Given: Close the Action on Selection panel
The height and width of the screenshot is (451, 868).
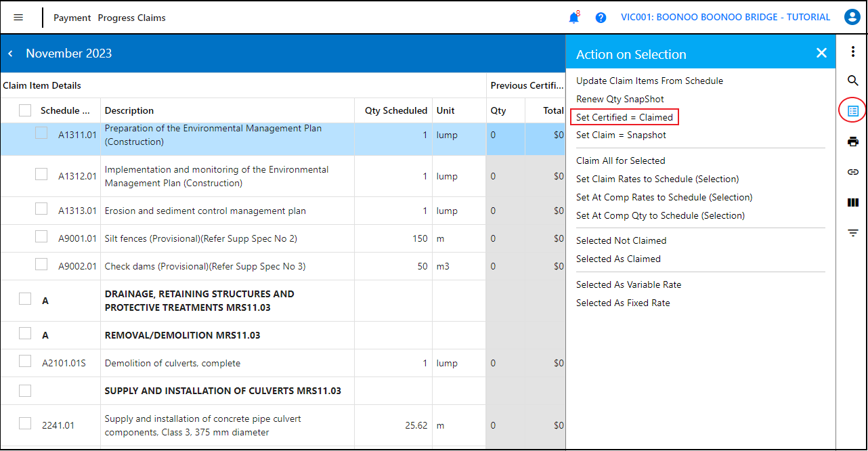Looking at the screenshot, I should coord(821,53).
